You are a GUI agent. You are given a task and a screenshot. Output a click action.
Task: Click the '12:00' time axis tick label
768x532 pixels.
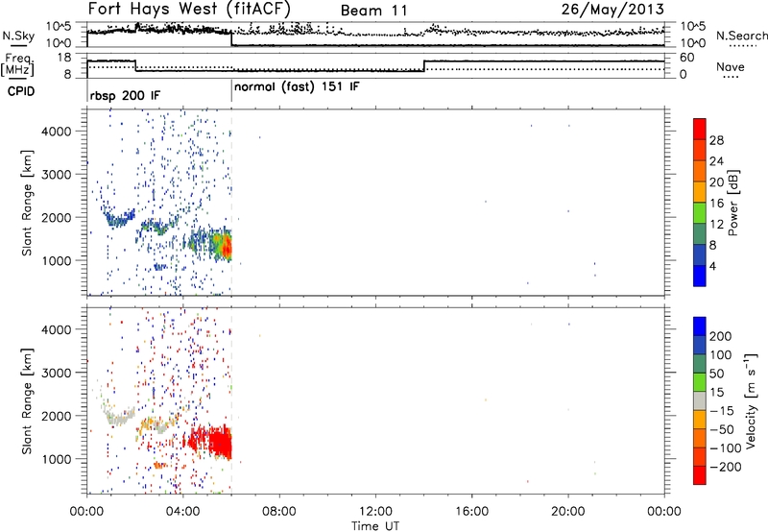tap(375, 512)
